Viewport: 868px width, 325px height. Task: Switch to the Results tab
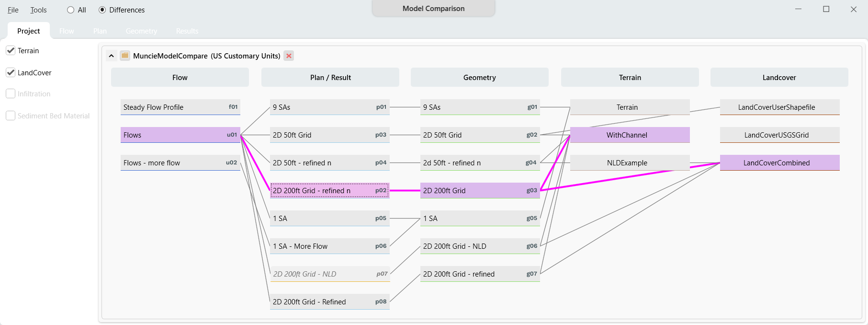click(x=187, y=31)
